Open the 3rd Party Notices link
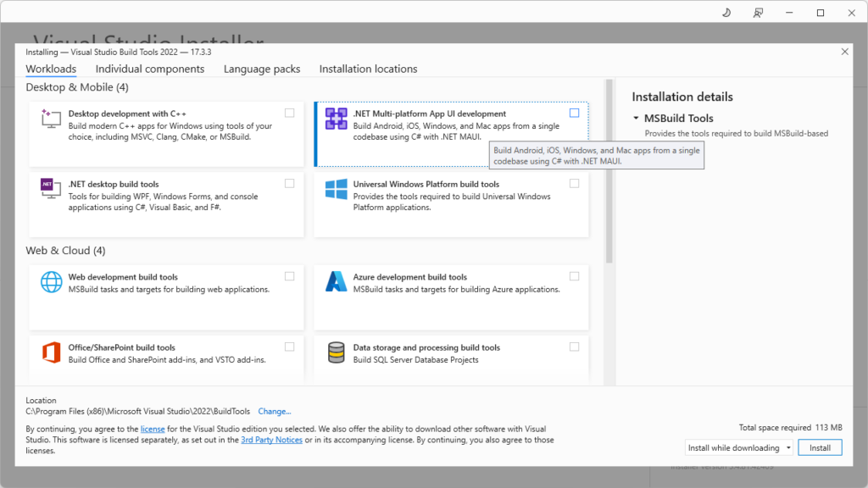The height and width of the screenshot is (488, 868). [271, 440]
